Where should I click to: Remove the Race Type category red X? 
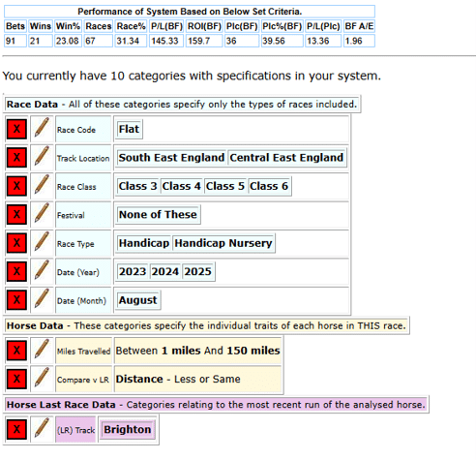16,243
